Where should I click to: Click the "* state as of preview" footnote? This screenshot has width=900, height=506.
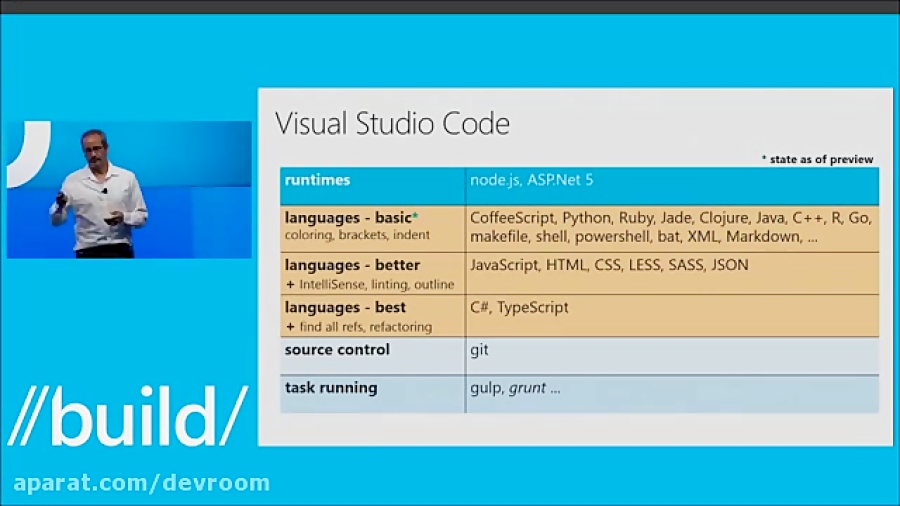tap(817, 159)
